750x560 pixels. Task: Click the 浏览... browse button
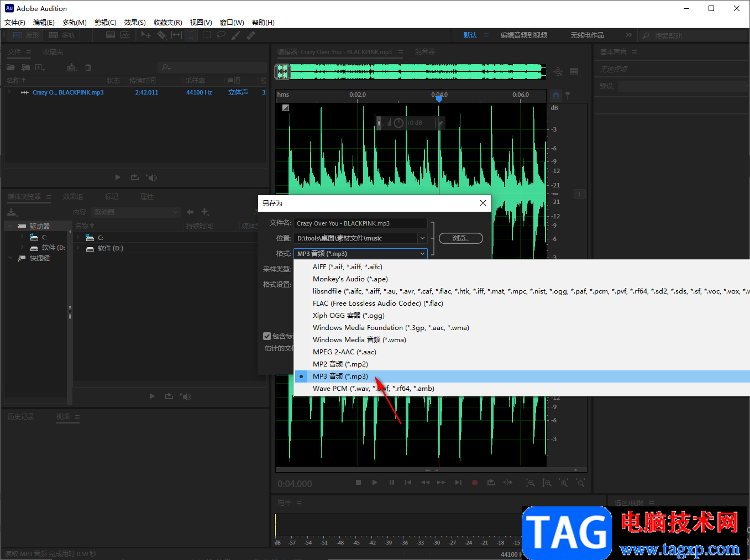(461, 238)
